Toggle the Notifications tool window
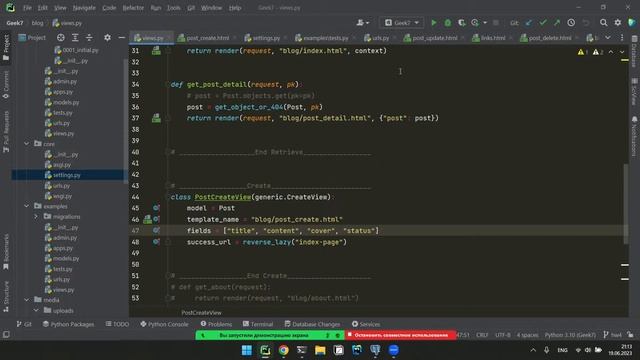 pos(634,136)
